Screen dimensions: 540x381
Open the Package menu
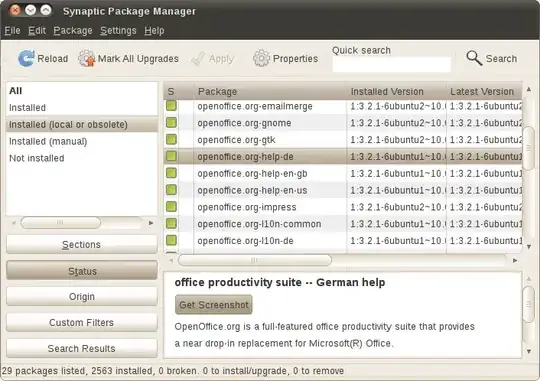pyautogui.click(x=73, y=31)
